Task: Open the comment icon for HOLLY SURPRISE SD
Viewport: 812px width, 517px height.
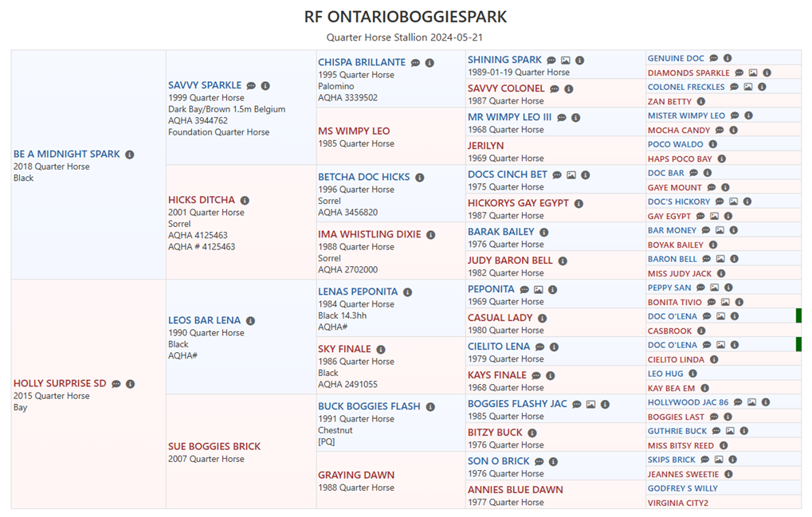Action: click(x=116, y=384)
